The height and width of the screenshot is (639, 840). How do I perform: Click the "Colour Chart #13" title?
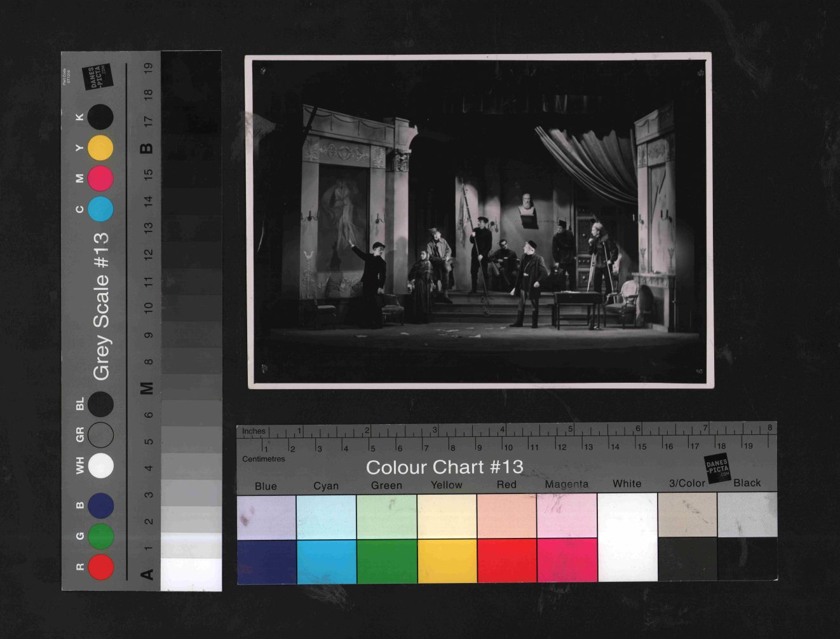click(444, 467)
